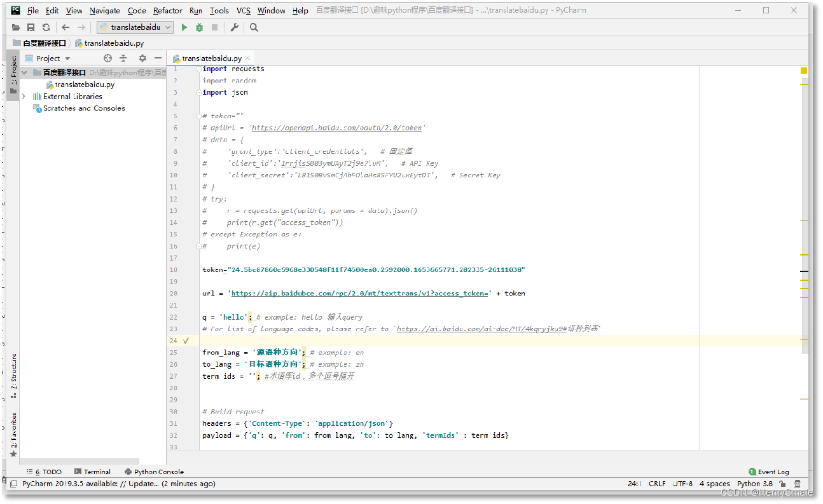
Task: Open the translatebaidu run configuration dropdown
Action: click(x=135, y=27)
